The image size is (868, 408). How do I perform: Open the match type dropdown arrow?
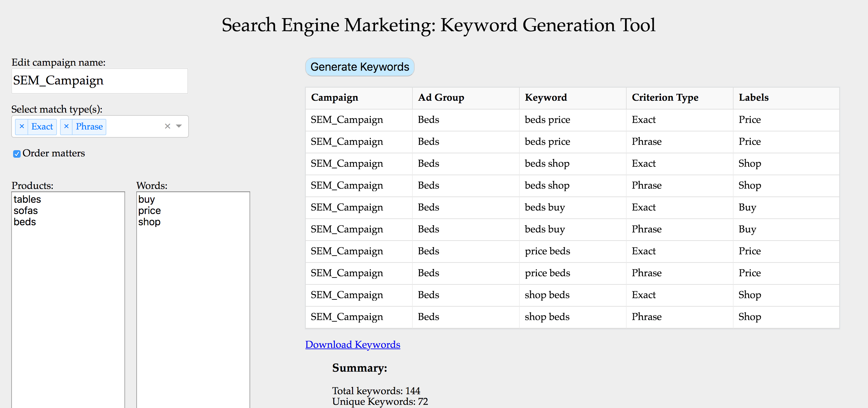click(x=179, y=126)
